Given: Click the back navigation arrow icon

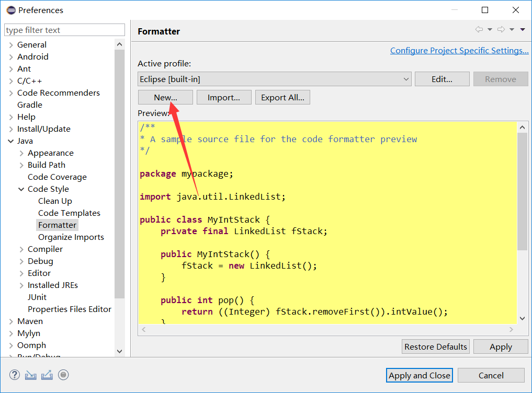Looking at the screenshot, I should [x=479, y=29].
